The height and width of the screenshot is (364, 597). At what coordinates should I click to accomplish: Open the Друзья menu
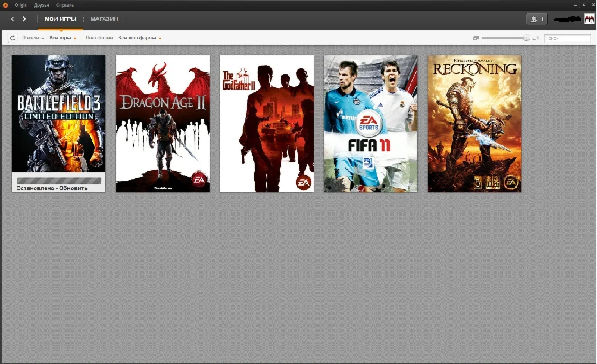(41, 4)
